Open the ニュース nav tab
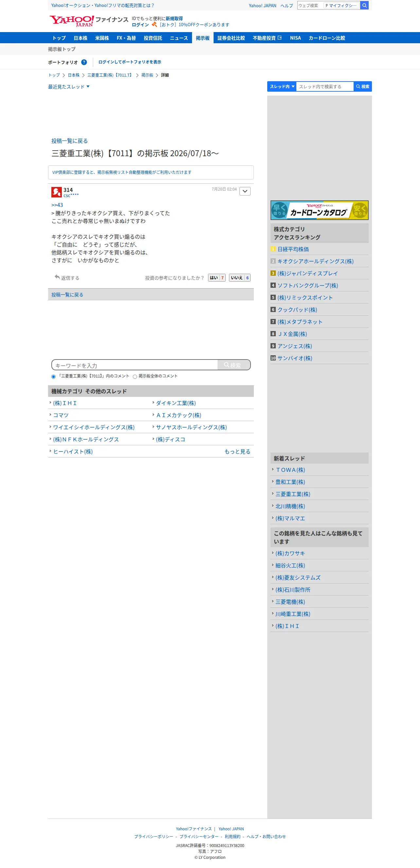 pyautogui.click(x=179, y=38)
